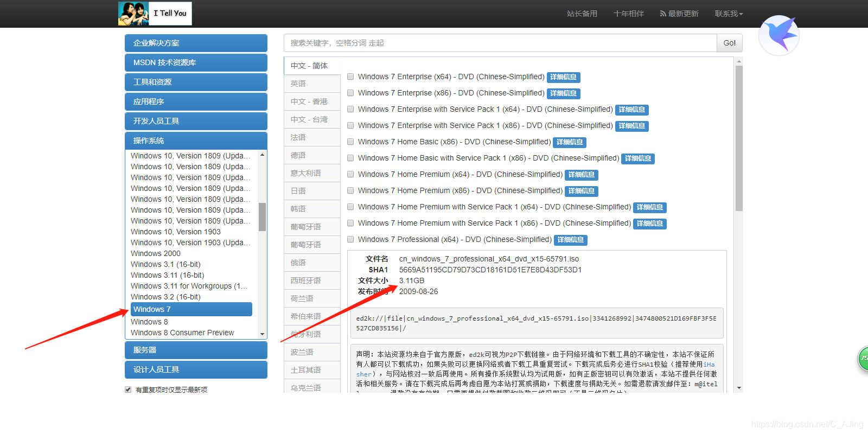Select Windows 8 Consumer Preview entry
The image size is (868, 434).
click(182, 333)
